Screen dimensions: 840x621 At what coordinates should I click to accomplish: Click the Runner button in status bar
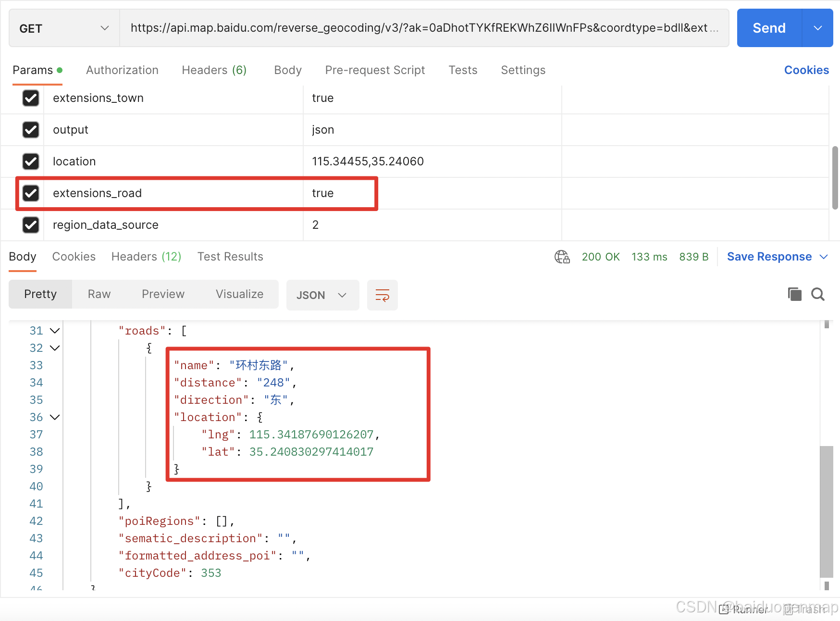743,609
